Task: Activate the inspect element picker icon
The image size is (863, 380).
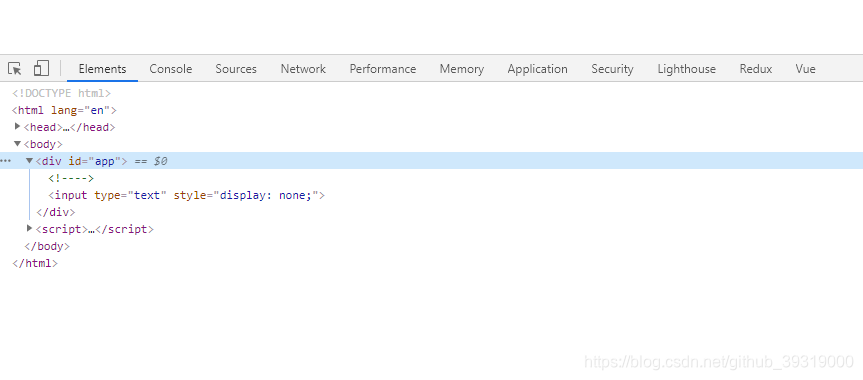Action: tap(15, 69)
